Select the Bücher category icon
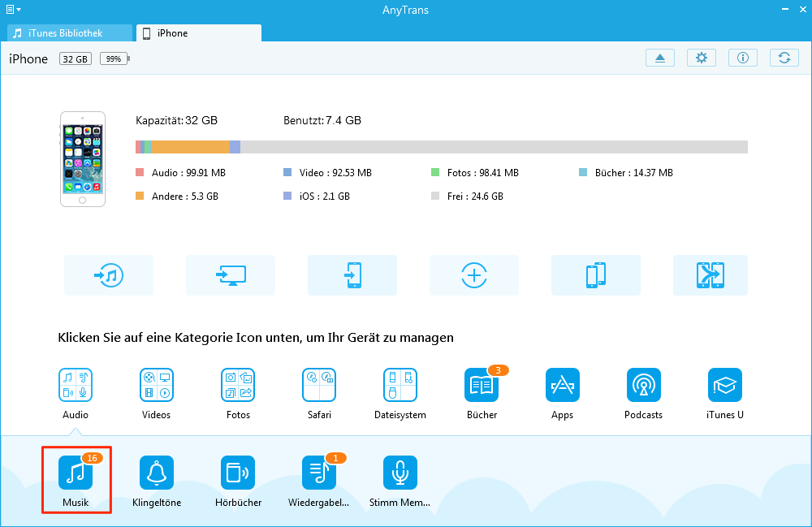The image size is (812, 527). 482,385
